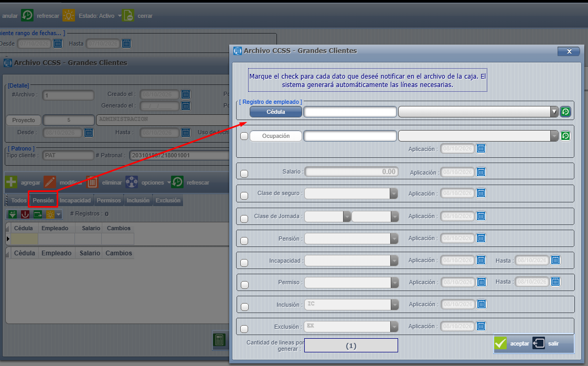Image resolution: width=588 pixels, height=366 pixels.
Task: Open the calendar next to Creado el
Action: 186,94
